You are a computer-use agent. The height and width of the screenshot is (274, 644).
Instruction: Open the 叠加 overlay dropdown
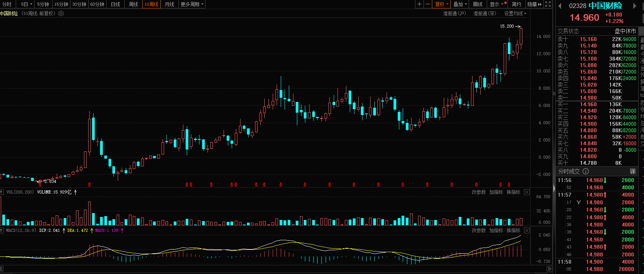tap(460, 4)
